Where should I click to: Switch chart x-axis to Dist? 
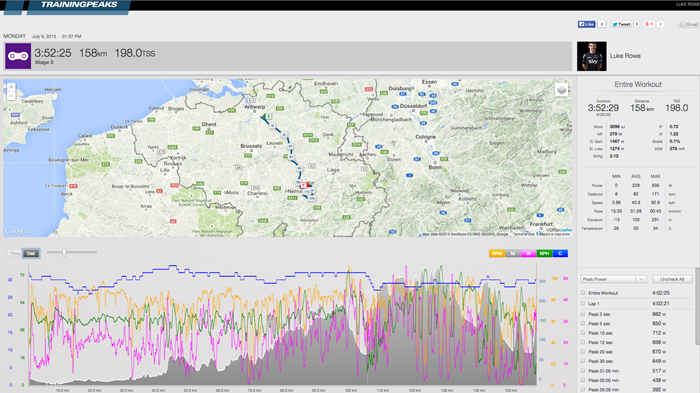click(31, 253)
